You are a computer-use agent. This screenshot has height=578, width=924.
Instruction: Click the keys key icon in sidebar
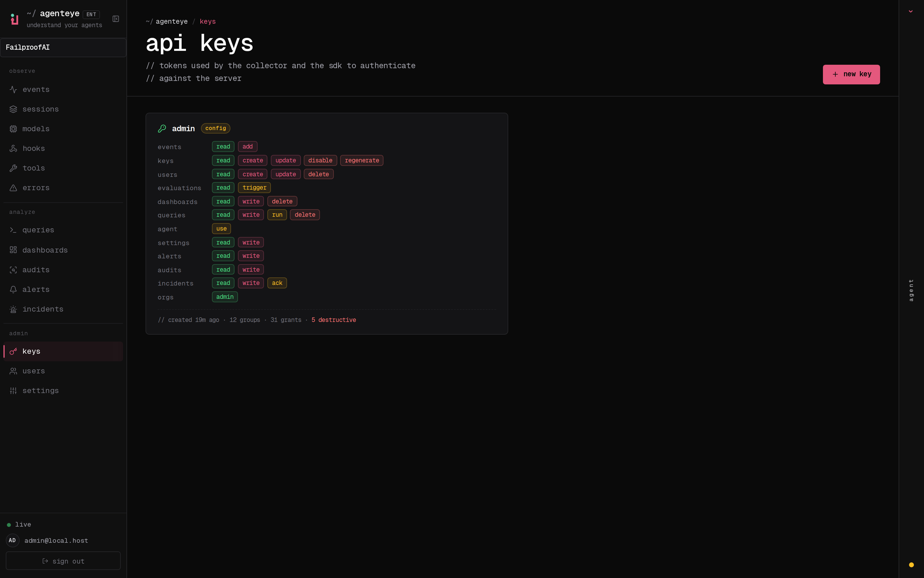point(13,351)
